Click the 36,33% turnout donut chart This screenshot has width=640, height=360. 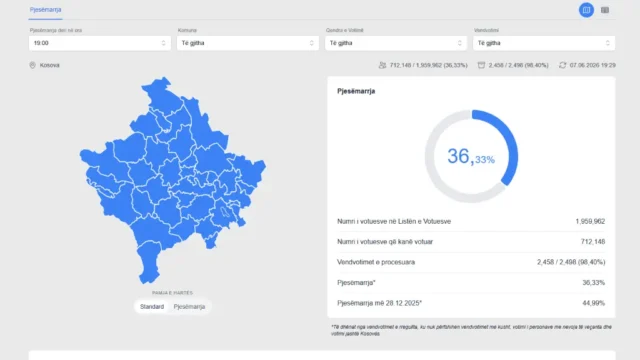tap(471, 156)
